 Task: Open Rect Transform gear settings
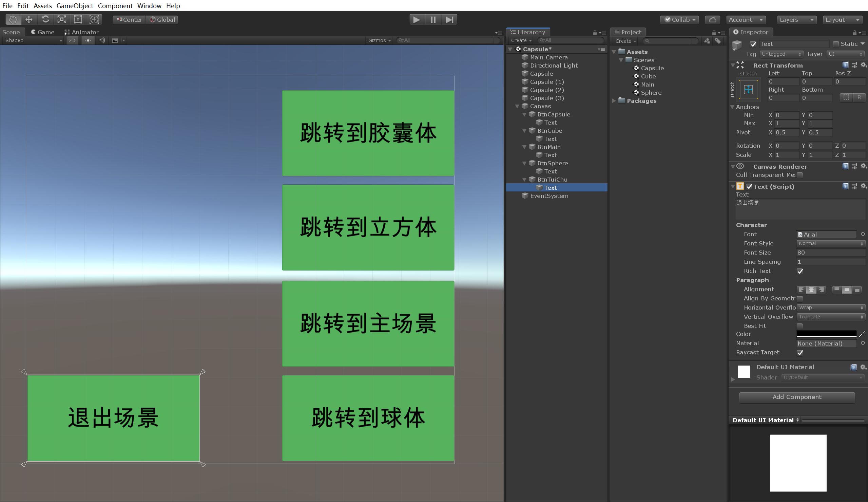coord(863,65)
